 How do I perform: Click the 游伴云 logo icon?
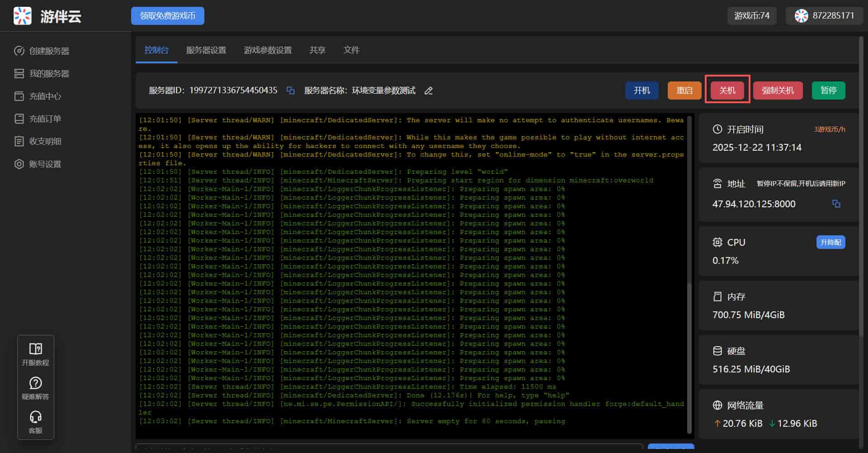(23, 16)
